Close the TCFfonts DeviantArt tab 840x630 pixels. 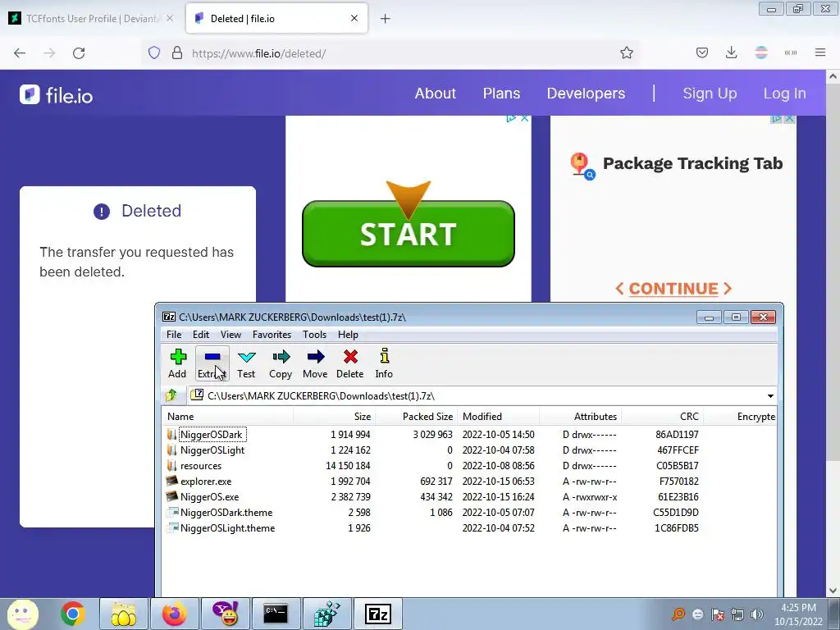(x=170, y=18)
